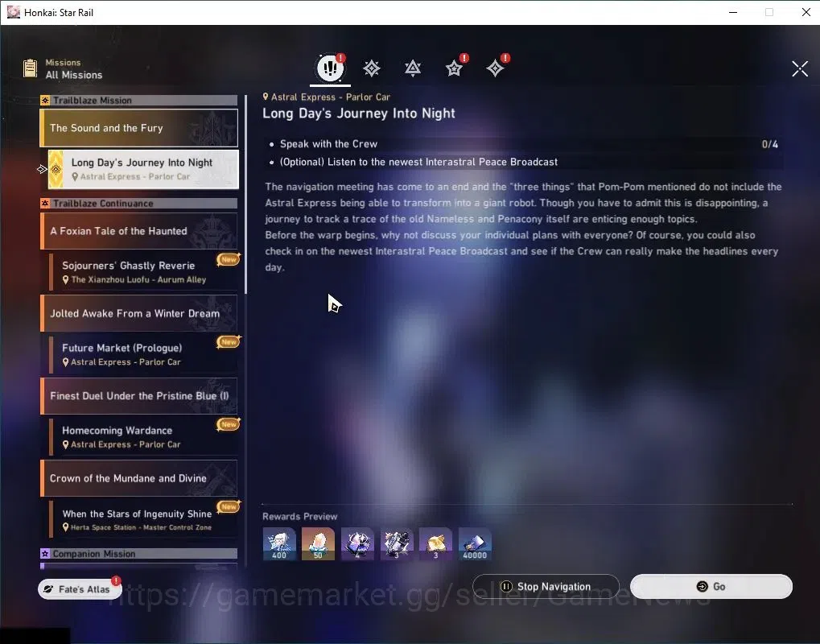Open the Companion Mission star tab

[454, 68]
